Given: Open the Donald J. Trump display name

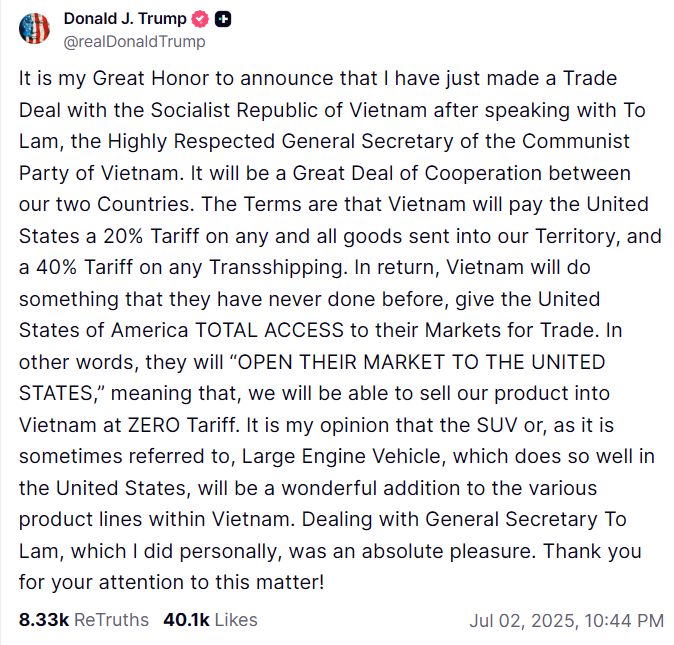Looking at the screenshot, I should pyautogui.click(x=125, y=18).
